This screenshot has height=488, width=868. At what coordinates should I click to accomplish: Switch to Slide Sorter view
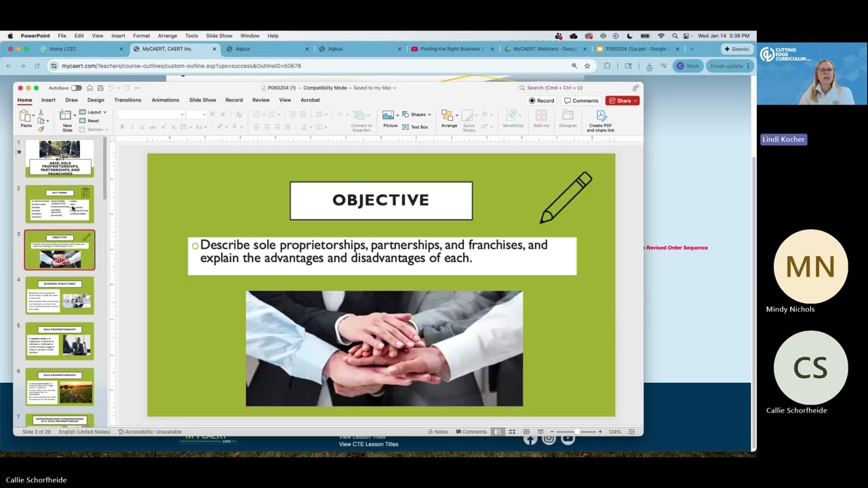click(x=512, y=432)
